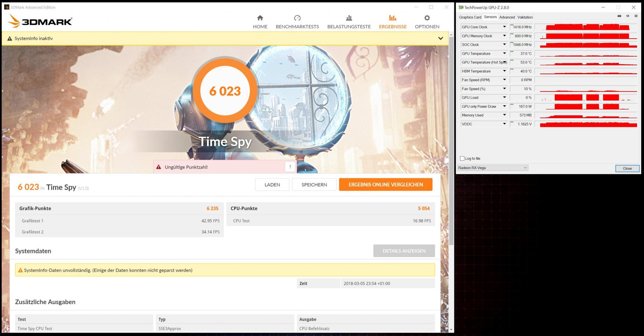Click the Close button in GPU-Z
The width and height of the screenshot is (644, 336).
click(x=627, y=168)
